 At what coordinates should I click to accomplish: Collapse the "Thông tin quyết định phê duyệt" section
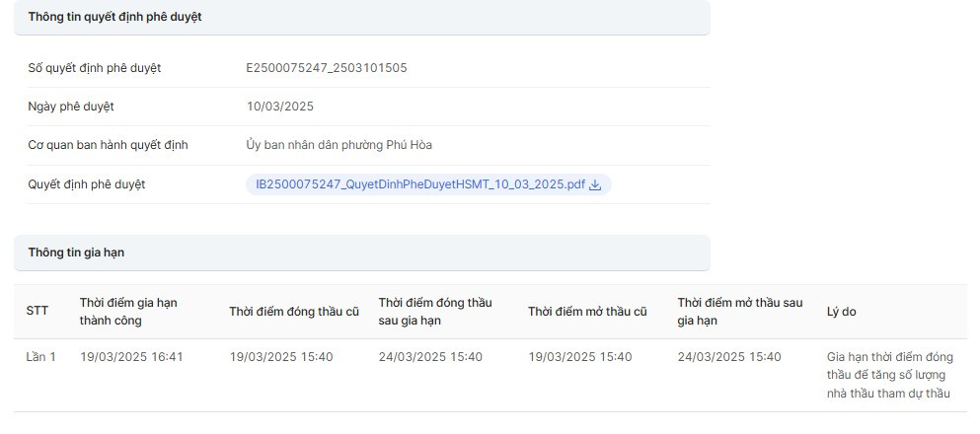pyautogui.click(x=361, y=17)
